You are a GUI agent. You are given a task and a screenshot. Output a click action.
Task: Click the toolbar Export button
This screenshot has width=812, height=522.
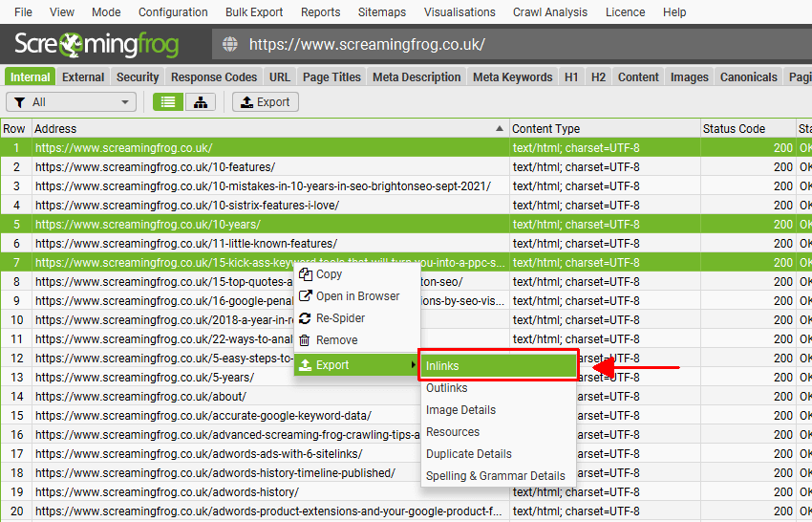[266, 102]
